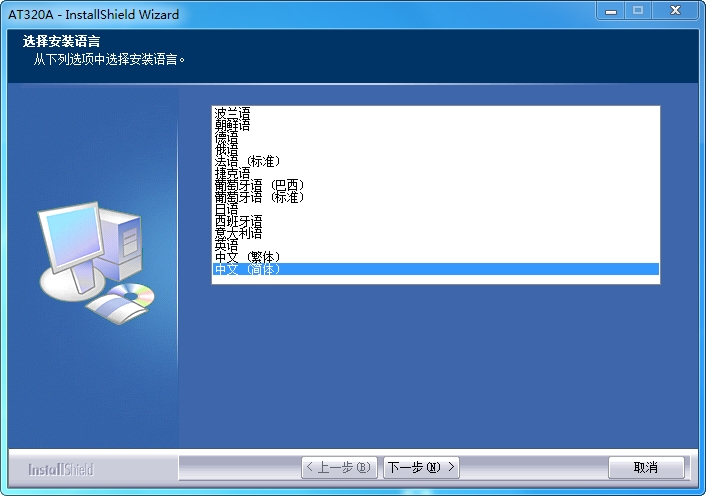Pick Spanish (西班牙语) from the list
This screenshot has height=496, width=706.
238,221
